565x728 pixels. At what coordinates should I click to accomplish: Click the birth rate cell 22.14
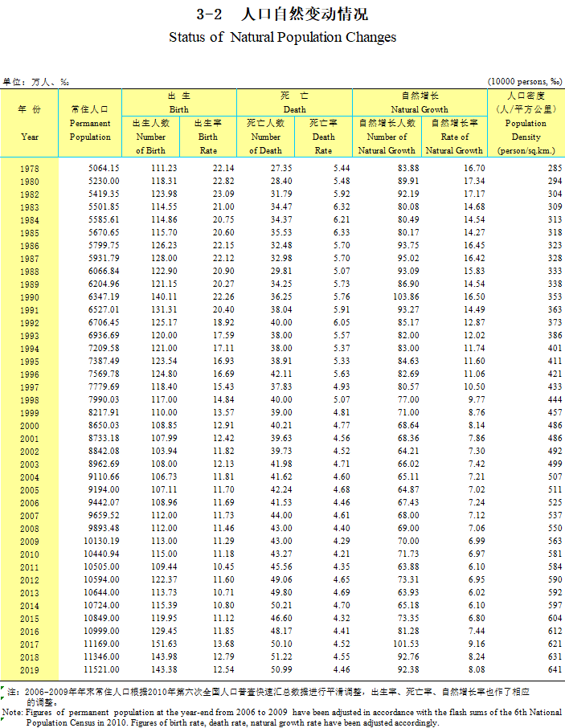[x=223, y=168]
